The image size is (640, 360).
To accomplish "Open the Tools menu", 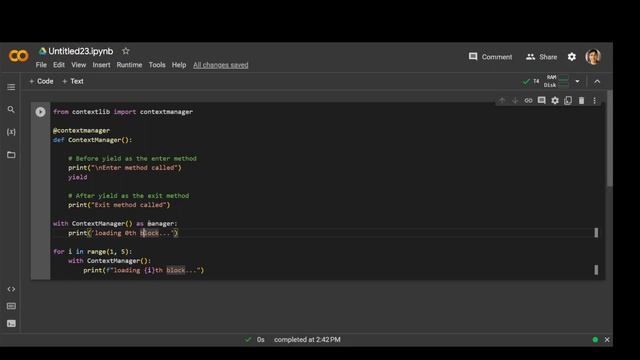I will tap(157, 65).
